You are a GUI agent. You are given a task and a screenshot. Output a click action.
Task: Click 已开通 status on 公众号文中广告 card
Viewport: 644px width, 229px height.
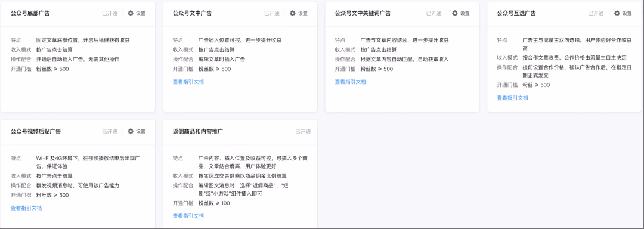[272, 13]
